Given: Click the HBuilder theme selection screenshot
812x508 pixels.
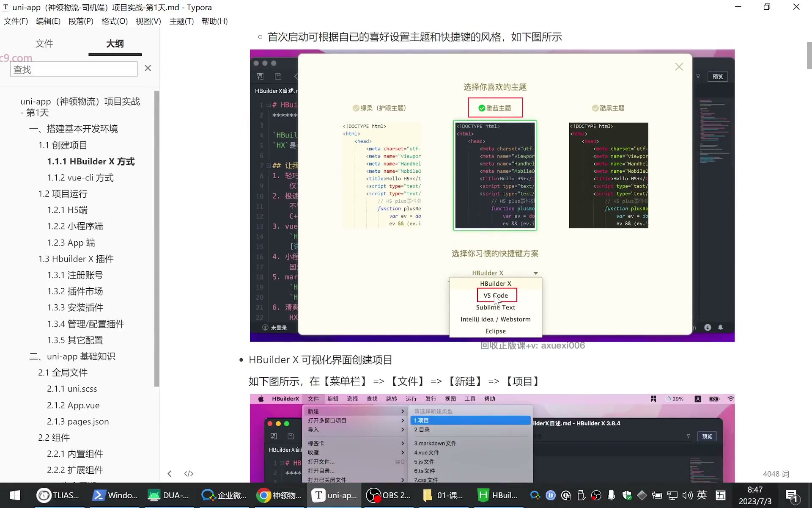Looking at the screenshot, I should 492,196.
